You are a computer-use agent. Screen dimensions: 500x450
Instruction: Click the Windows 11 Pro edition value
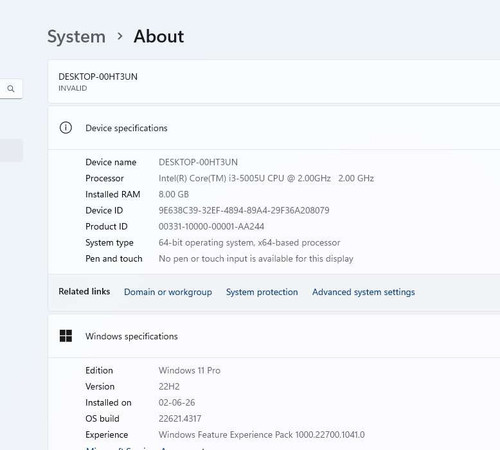click(189, 371)
